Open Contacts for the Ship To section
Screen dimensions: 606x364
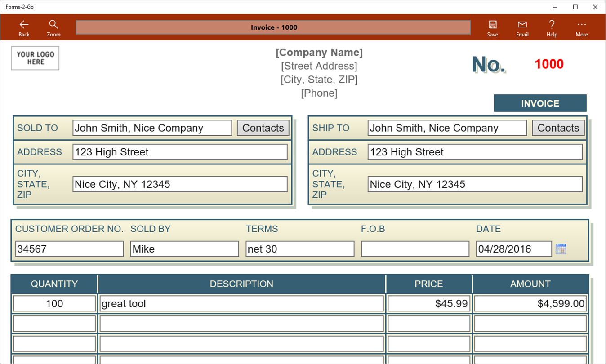[x=558, y=128]
